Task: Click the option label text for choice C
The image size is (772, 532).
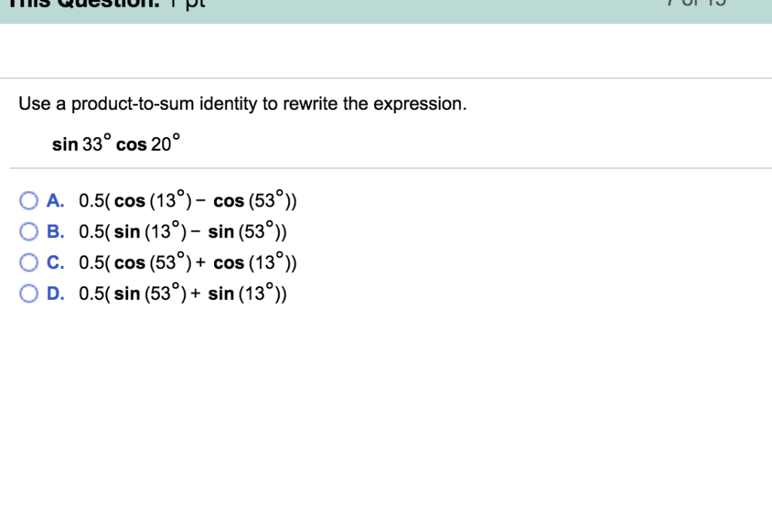Action: click(187, 261)
